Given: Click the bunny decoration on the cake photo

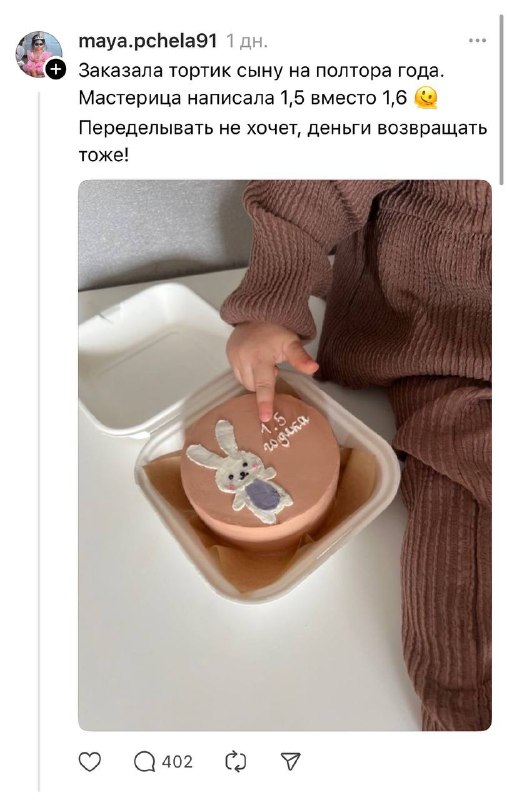Looking at the screenshot, I should click(x=239, y=472).
